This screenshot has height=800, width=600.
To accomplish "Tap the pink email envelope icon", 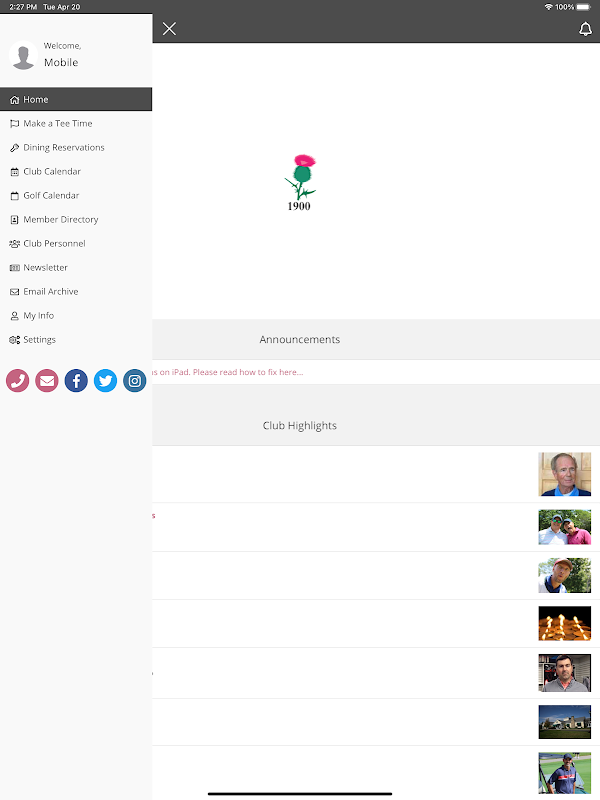I will [47, 381].
